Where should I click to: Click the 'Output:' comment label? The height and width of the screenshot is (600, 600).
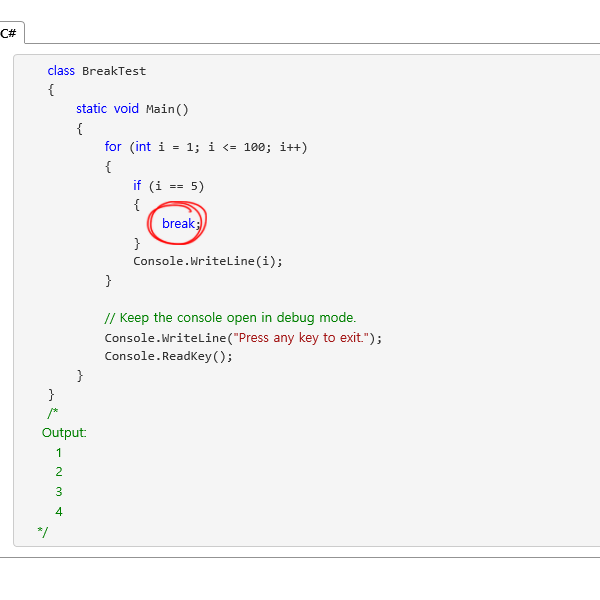64,433
